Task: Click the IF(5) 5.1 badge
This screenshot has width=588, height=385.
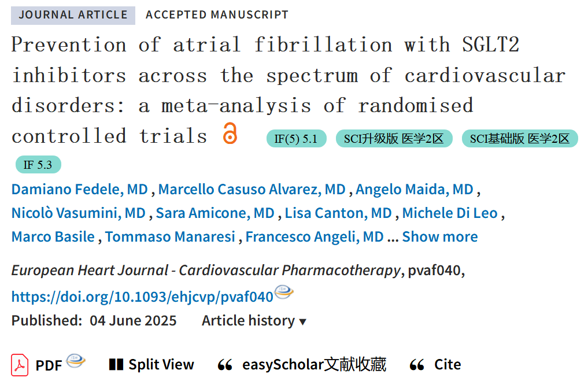Action: click(x=296, y=139)
